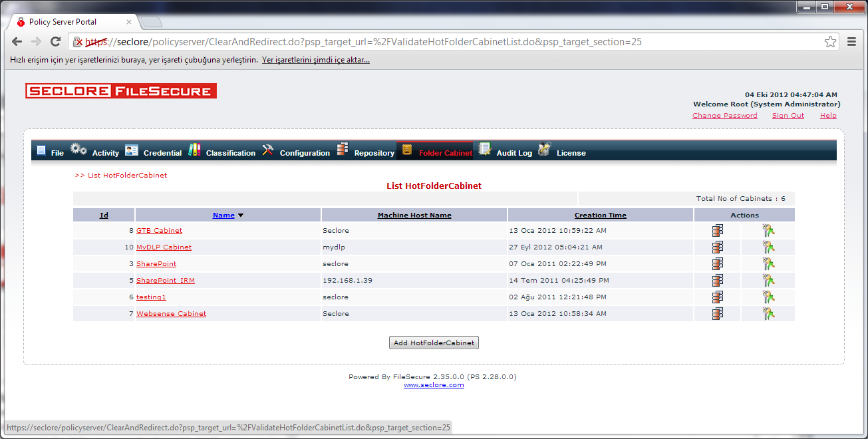Viewport: 868px width, 439px height.
Task: Click the notepad icon beside Audit Log
Action: 485,150
